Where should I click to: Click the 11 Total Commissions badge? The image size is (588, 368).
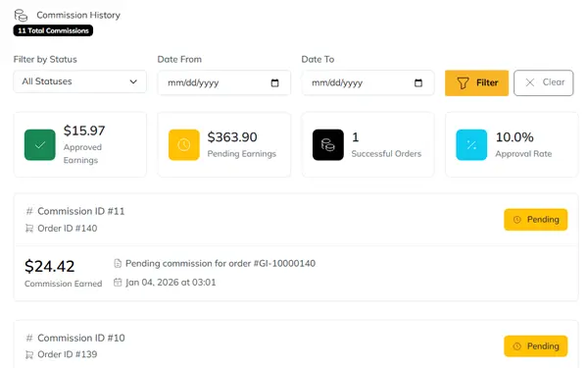pos(53,30)
